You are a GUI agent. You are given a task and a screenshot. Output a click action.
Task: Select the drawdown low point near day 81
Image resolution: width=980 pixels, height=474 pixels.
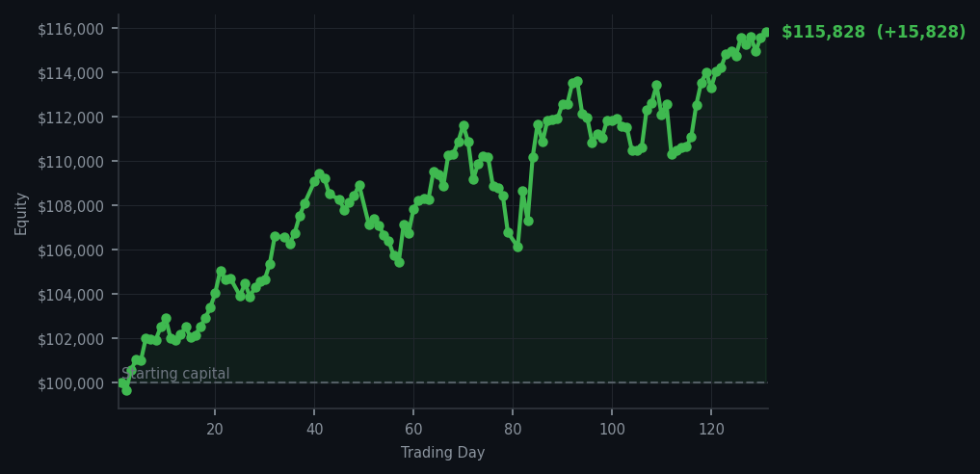(517, 248)
